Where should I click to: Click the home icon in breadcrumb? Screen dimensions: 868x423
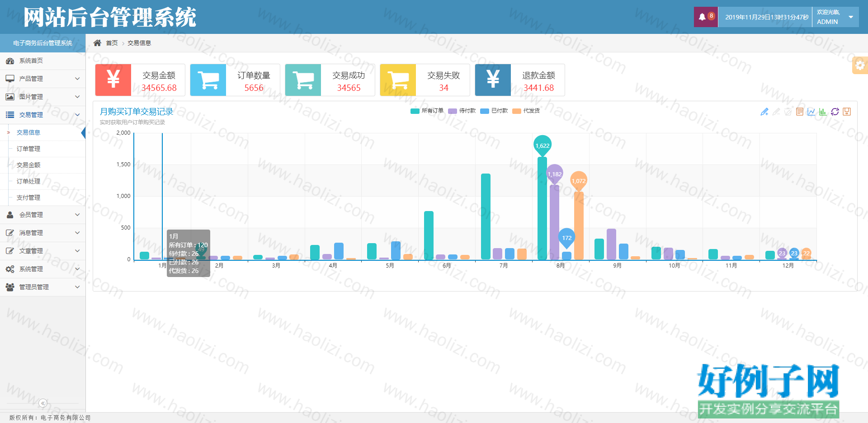[x=97, y=43]
